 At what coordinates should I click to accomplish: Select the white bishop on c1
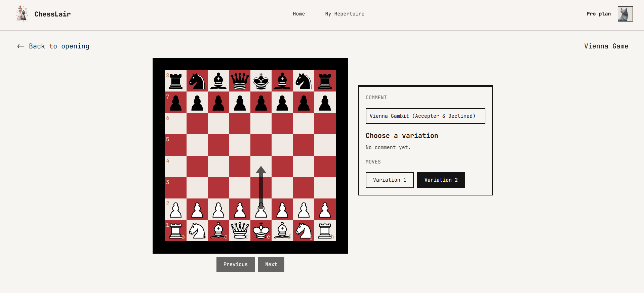coord(218,230)
